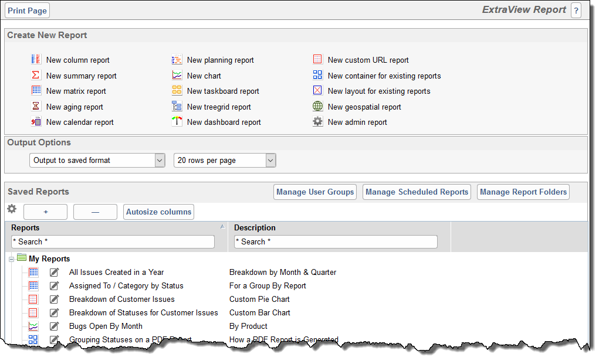Click the New container for existing reports icon
Viewport: 599px width, 364px height.
pyautogui.click(x=317, y=75)
